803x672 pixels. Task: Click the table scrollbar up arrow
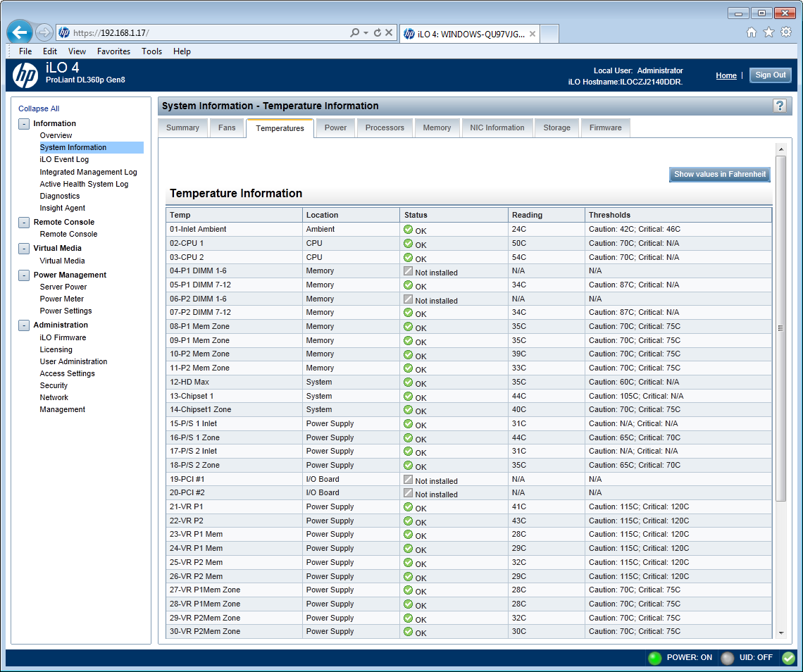pos(781,149)
